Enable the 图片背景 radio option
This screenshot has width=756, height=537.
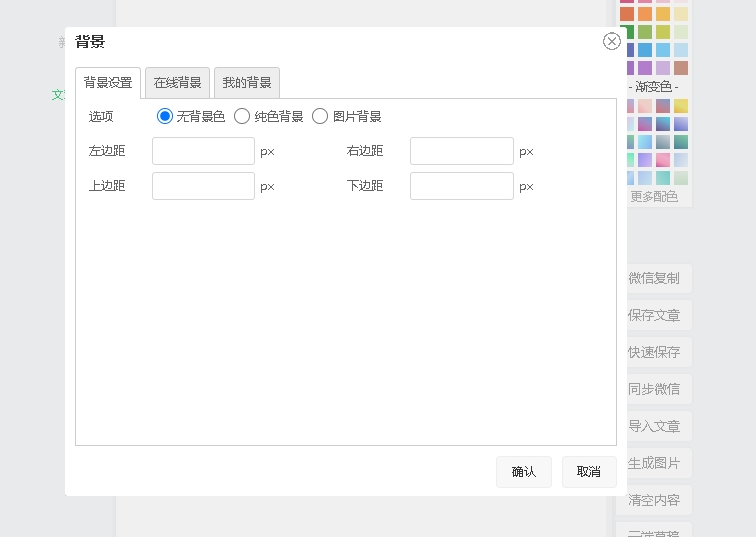(320, 116)
